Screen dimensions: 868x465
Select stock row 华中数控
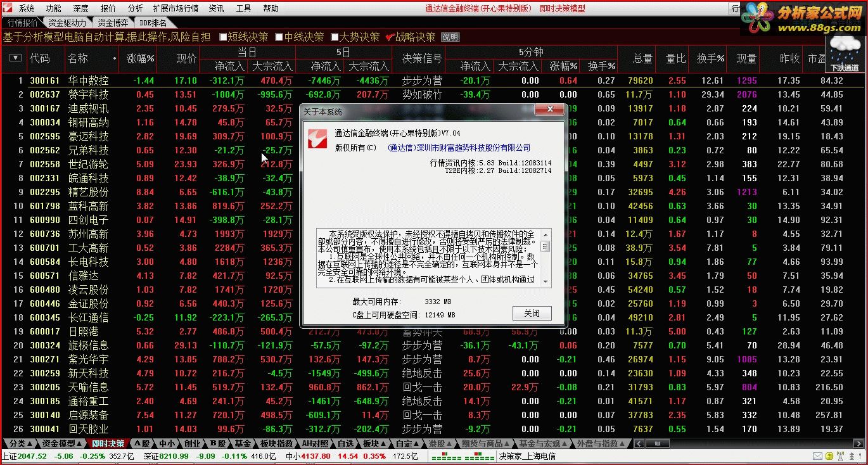pos(434,80)
